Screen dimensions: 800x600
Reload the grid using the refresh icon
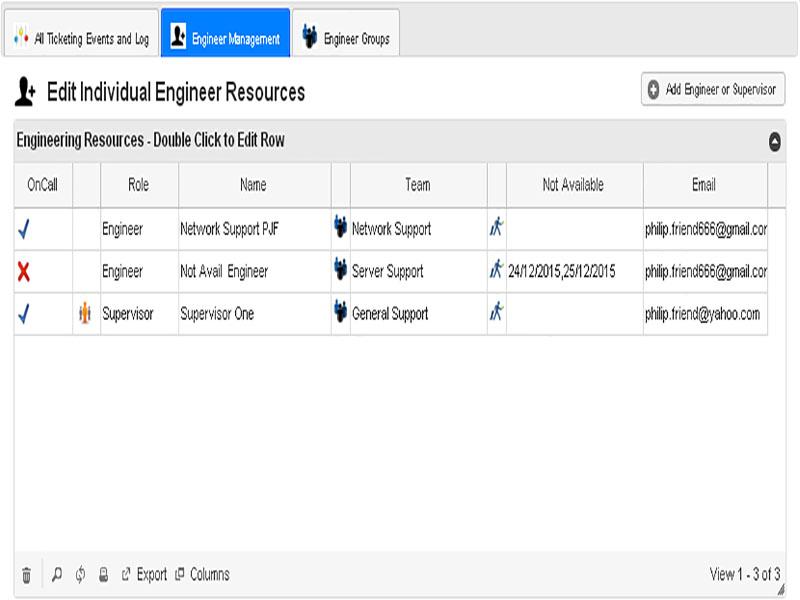click(80, 574)
